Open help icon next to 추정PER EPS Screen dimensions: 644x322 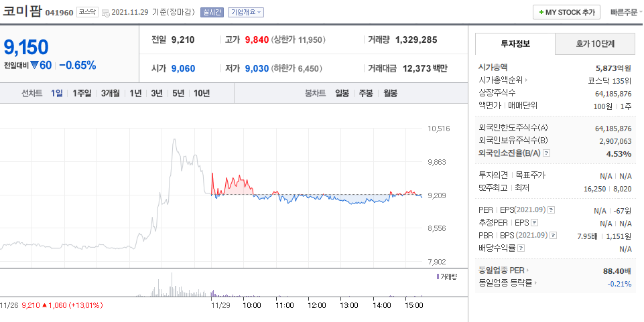coord(534,223)
